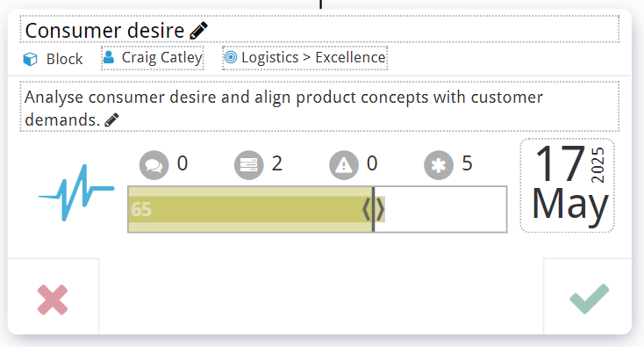Click the pencil icon beside Consumer desire title
644x347 pixels.
(x=199, y=31)
